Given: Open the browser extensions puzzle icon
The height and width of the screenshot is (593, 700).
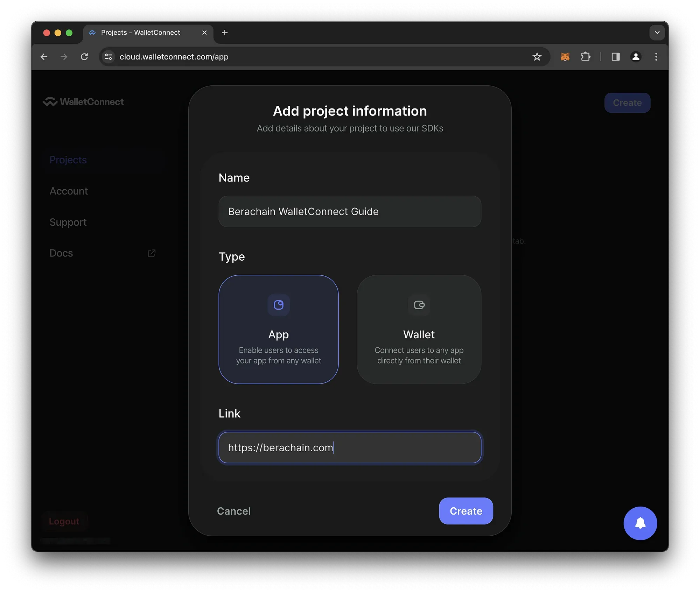Looking at the screenshot, I should click(586, 57).
